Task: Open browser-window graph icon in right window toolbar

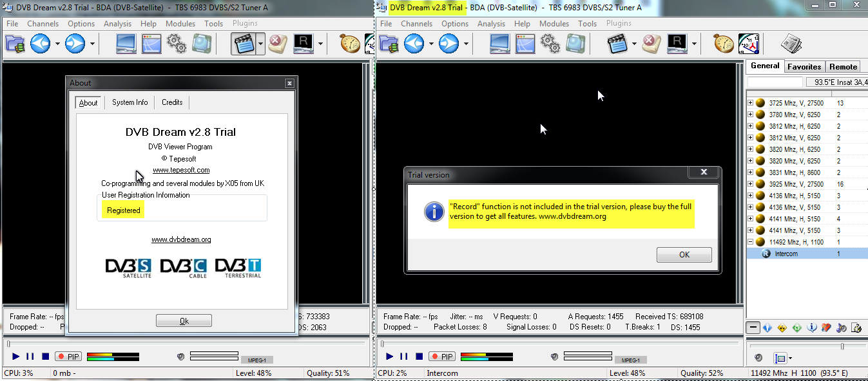Action: click(x=526, y=44)
